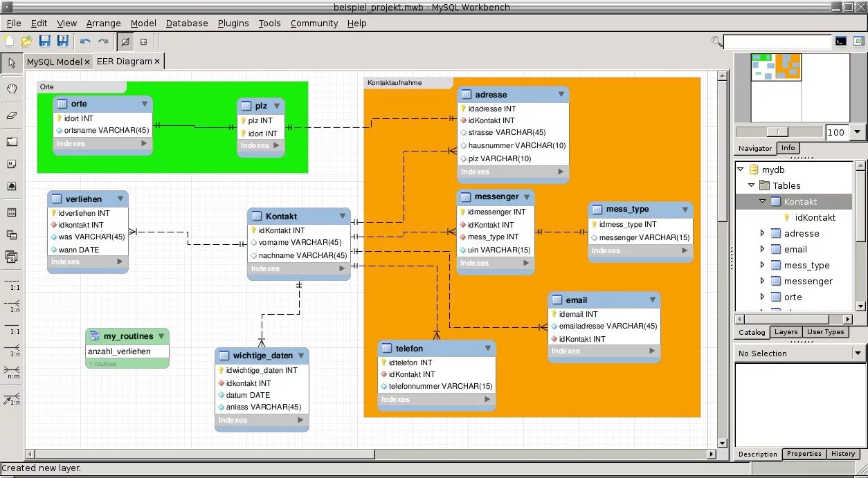Select the new table tool

click(12, 212)
